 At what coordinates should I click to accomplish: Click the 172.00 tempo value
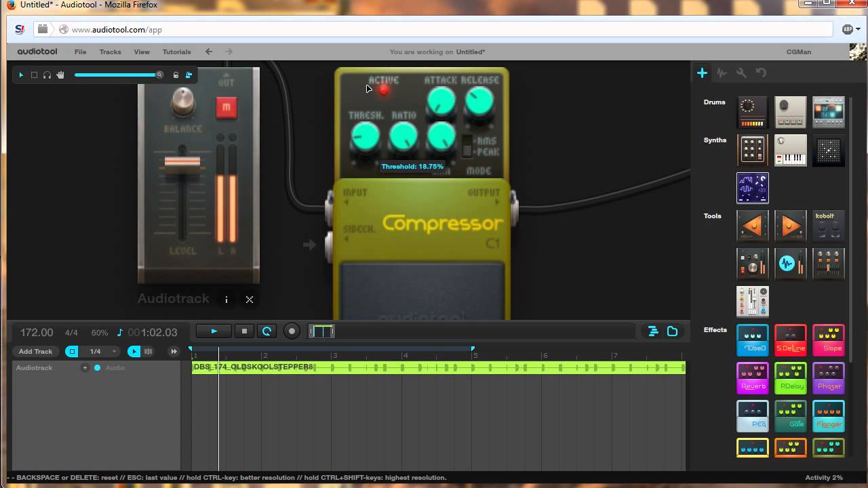click(37, 332)
